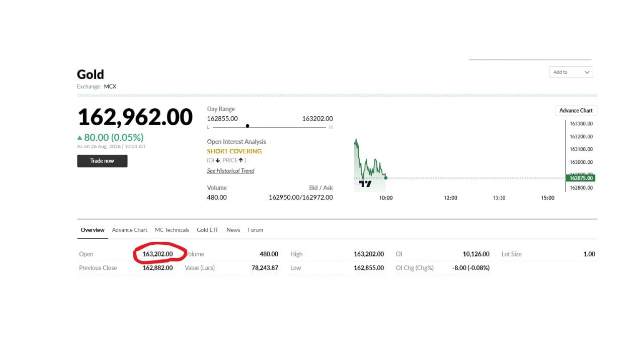Click the SHORT COVERING text
Screen dimensions: 644x362
point(234,151)
